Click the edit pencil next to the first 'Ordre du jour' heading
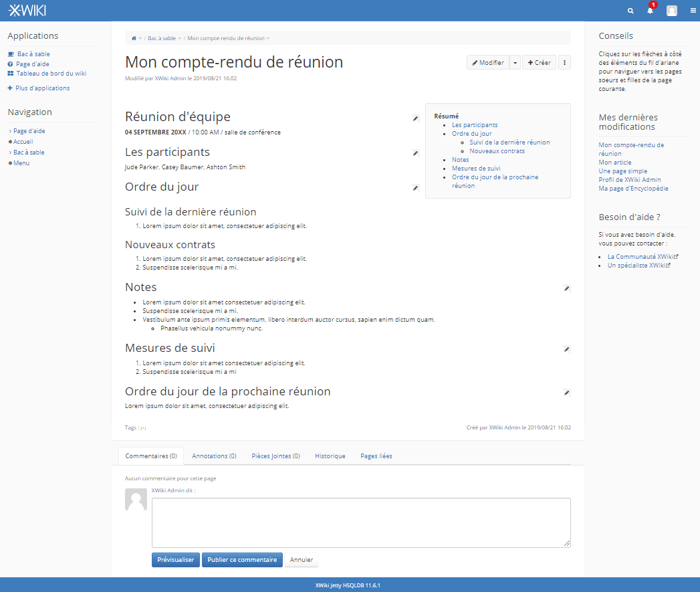This screenshot has width=700, height=592. pos(416,188)
